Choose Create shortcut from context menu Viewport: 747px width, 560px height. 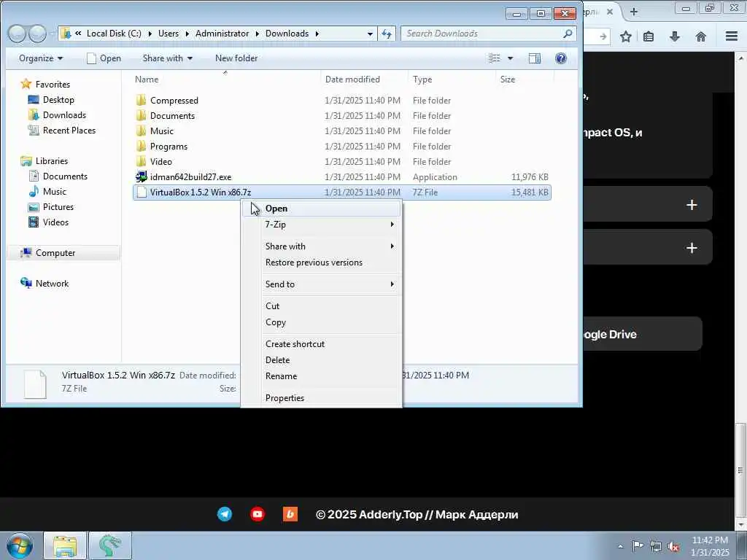pyautogui.click(x=322, y=344)
